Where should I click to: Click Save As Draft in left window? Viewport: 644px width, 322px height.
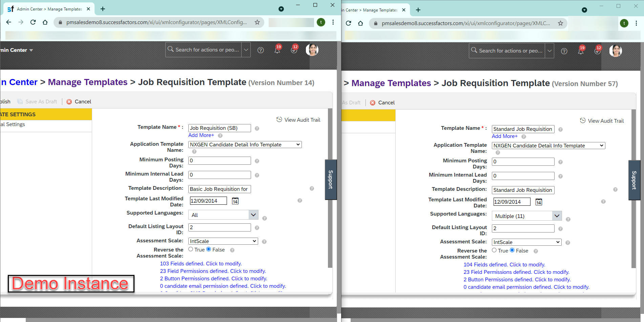pos(37,102)
